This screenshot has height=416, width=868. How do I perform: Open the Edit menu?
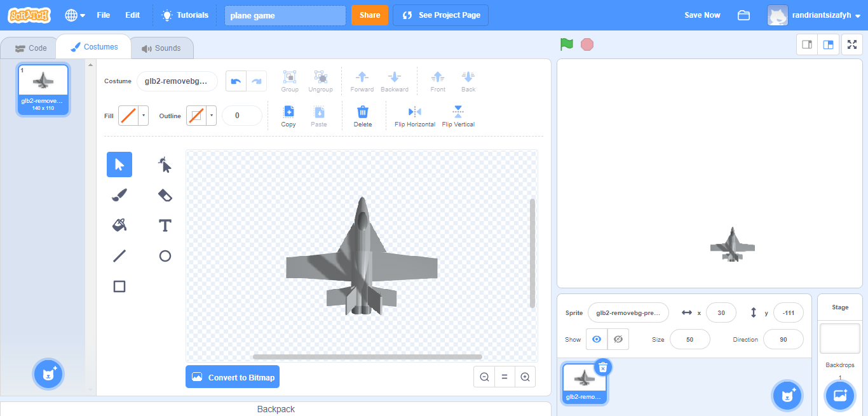132,15
